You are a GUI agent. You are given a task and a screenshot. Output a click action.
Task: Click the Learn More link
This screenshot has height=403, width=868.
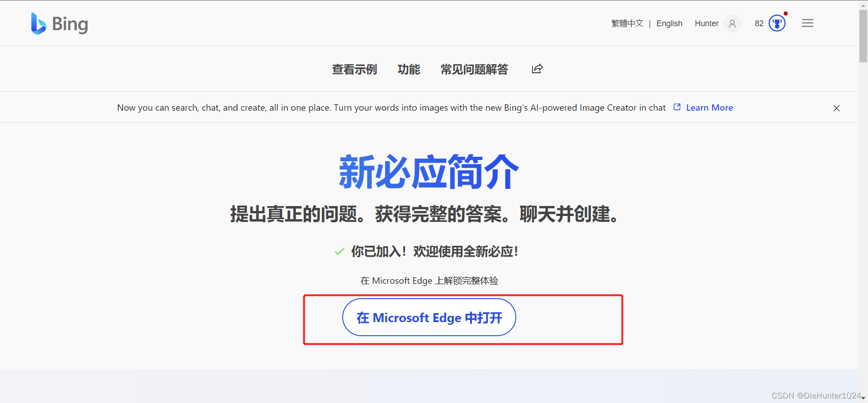tap(709, 108)
